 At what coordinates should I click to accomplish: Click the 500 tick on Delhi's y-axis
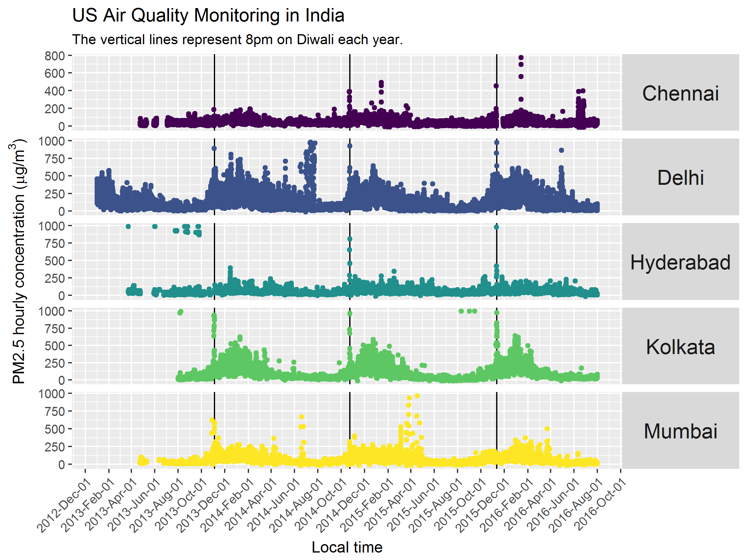[x=55, y=176]
